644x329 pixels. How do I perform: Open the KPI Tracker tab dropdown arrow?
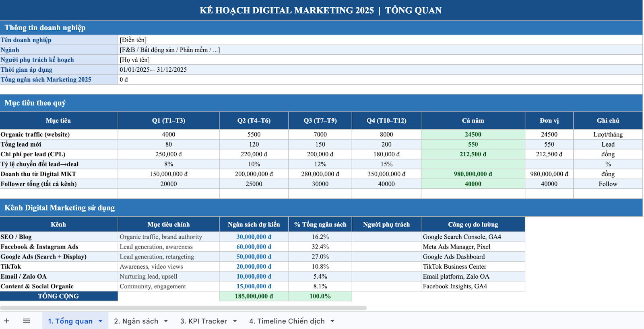coord(235,321)
